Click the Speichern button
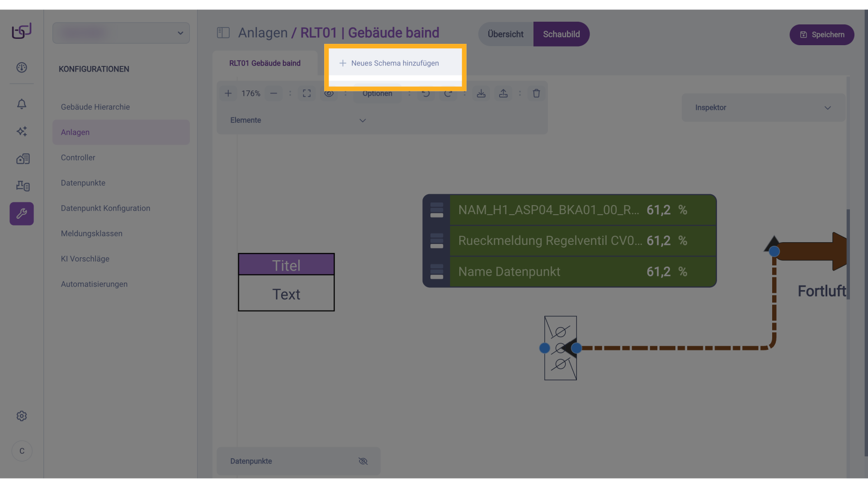 point(821,35)
